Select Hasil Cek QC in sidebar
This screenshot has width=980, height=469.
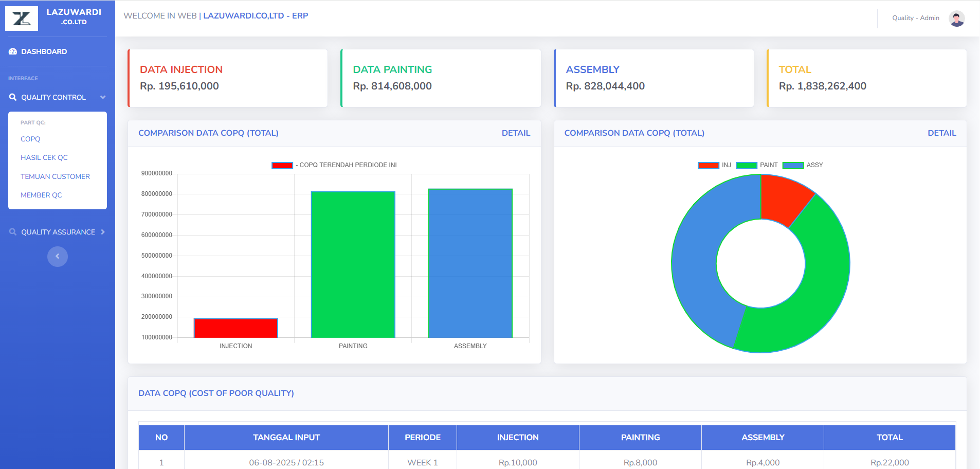pos(44,157)
